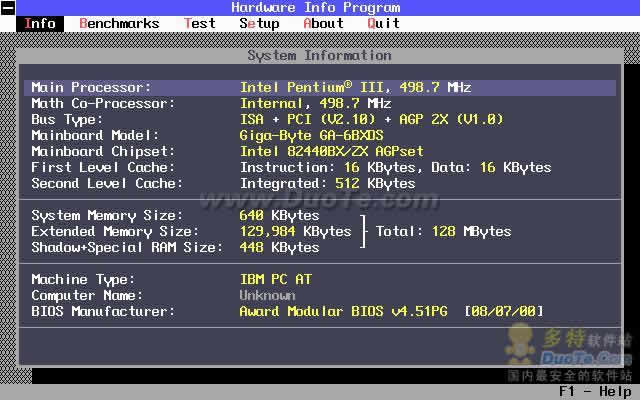Click the Unknown computer name value
Screen dimensions: 640x400
point(267,296)
